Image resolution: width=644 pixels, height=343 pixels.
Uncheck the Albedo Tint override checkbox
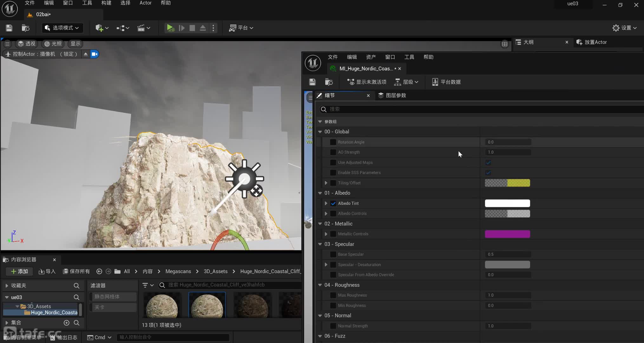pos(333,203)
